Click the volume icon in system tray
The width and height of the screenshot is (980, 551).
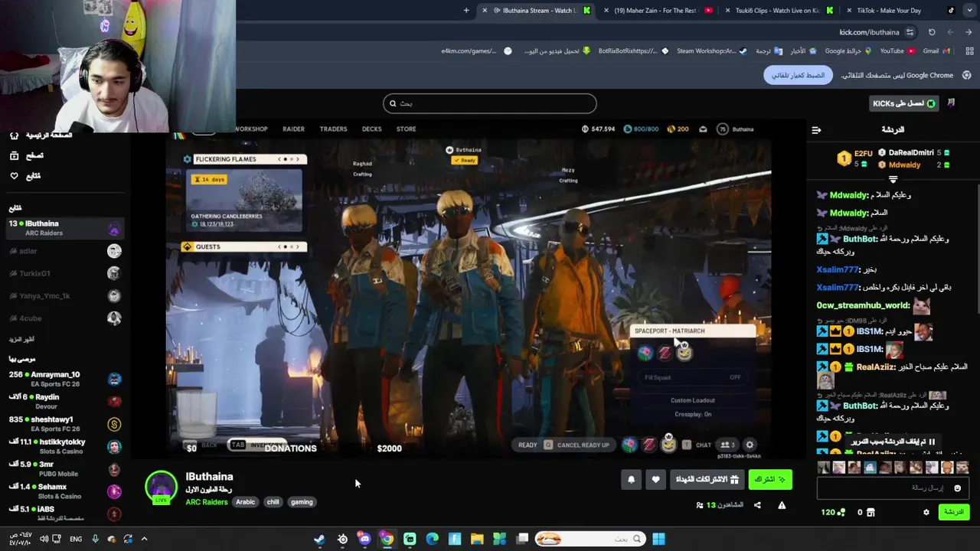tap(44, 539)
